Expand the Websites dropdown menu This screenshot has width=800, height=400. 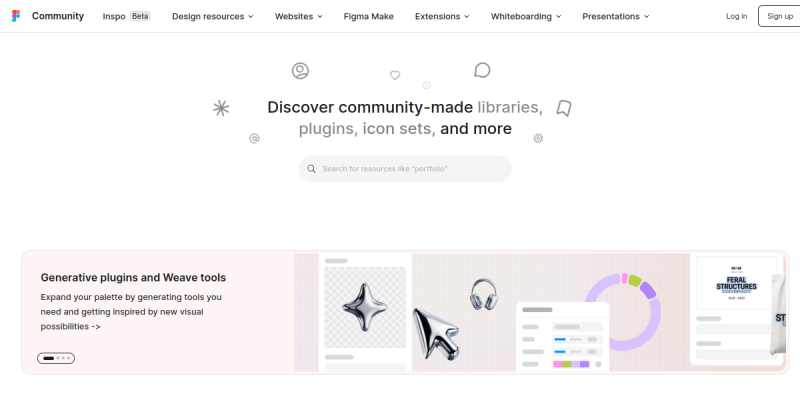tap(299, 16)
